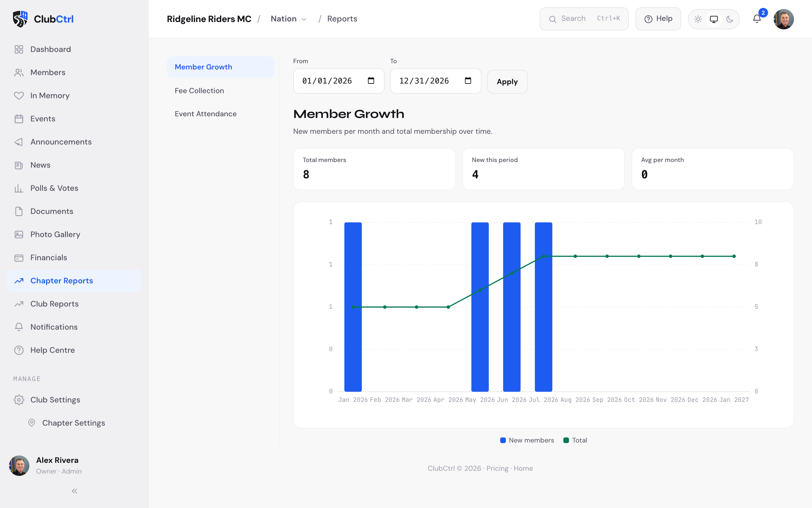Open the Help button in header
Screen dimensions: 812x508
coord(658,19)
